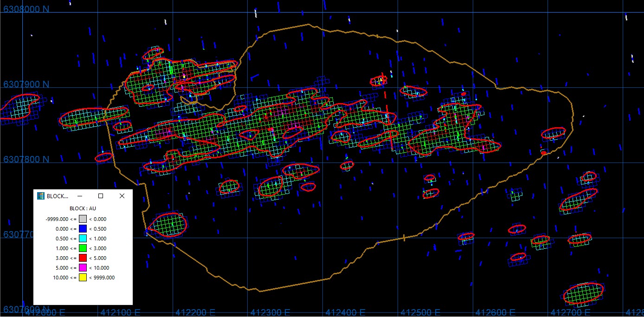
Task: Maximize the BLOCK legend window
Action: point(101,196)
